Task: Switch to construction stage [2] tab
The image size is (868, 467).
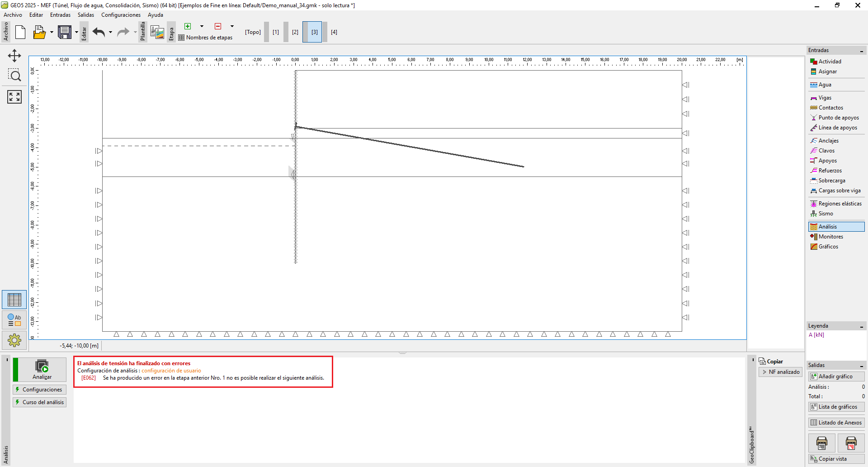Action: (295, 32)
